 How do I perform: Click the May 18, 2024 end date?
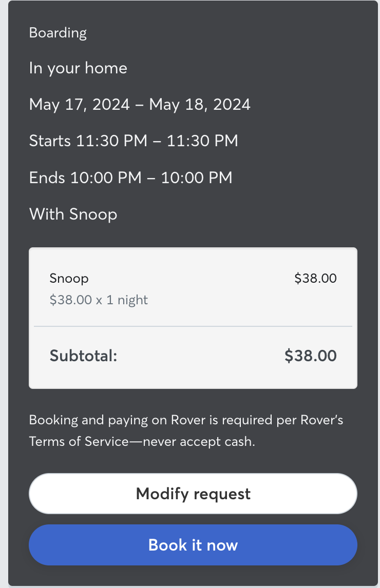click(x=200, y=105)
